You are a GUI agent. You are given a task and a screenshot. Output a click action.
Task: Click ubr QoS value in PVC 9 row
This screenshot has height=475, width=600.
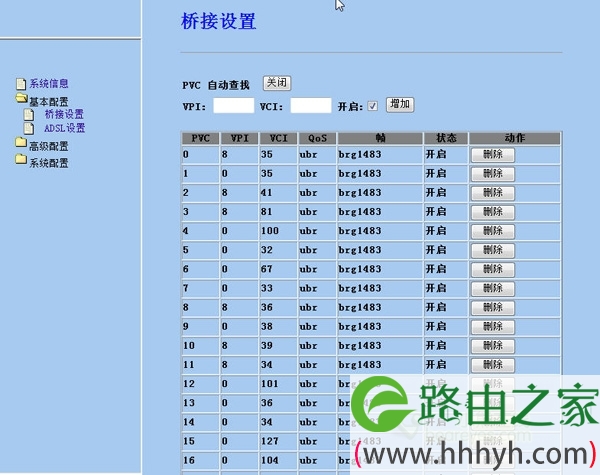click(x=308, y=326)
